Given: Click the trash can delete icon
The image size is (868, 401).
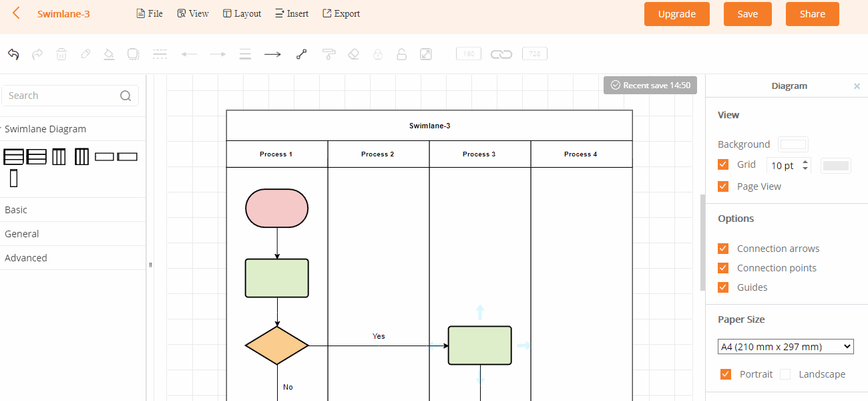Looking at the screenshot, I should [x=61, y=54].
